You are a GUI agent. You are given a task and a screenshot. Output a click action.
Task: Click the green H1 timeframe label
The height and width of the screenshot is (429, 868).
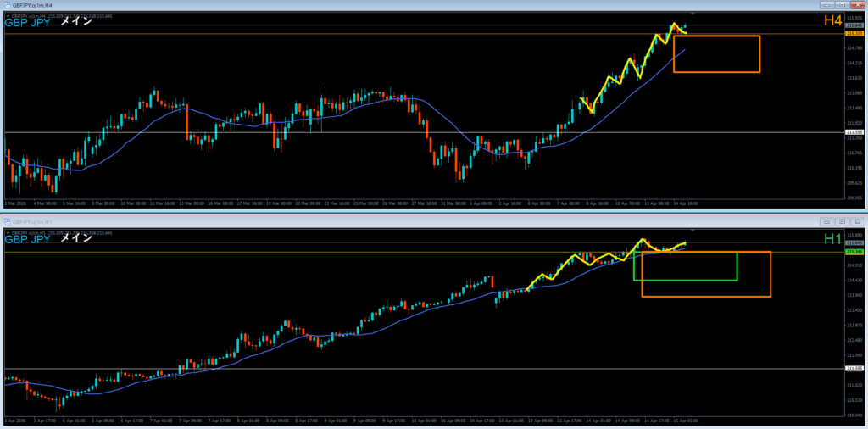pos(832,239)
